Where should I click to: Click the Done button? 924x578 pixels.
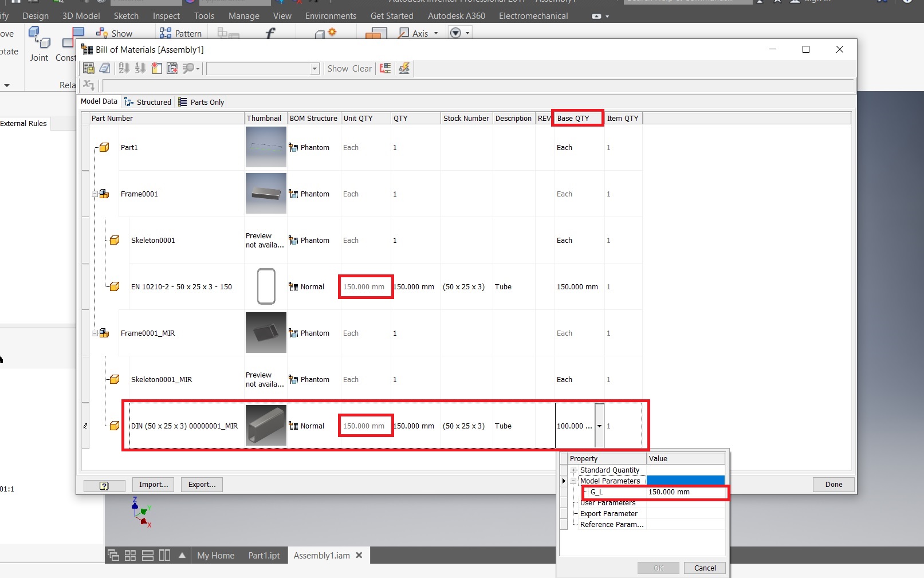(x=833, y=485)
